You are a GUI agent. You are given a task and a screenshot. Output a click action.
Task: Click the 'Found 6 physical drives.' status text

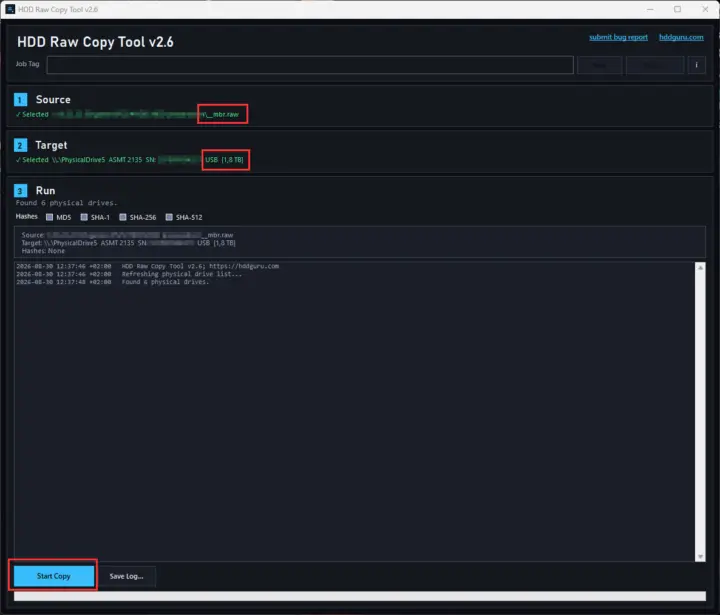click(67, 203)
